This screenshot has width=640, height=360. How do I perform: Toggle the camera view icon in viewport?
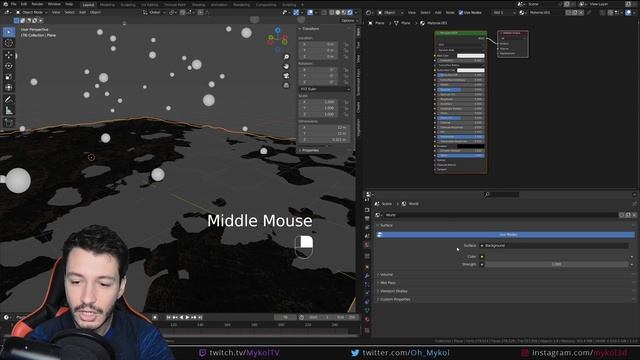tap(286, 76)
